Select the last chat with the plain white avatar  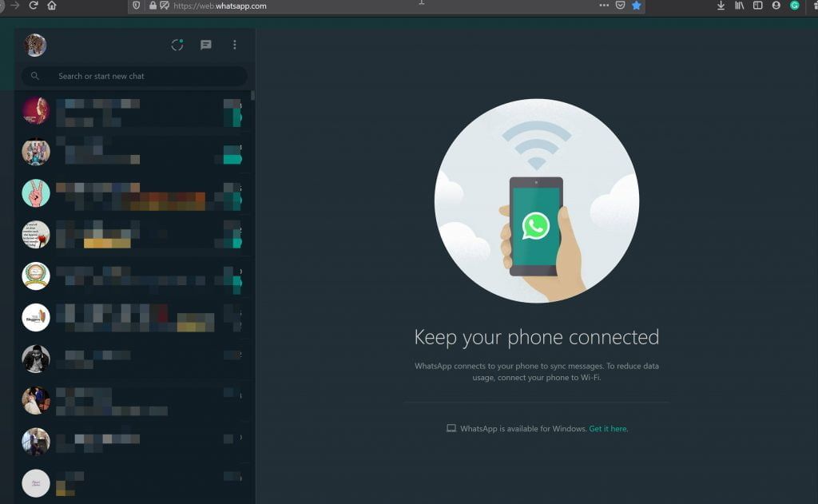pyautogui.click(x=36, y=482)
